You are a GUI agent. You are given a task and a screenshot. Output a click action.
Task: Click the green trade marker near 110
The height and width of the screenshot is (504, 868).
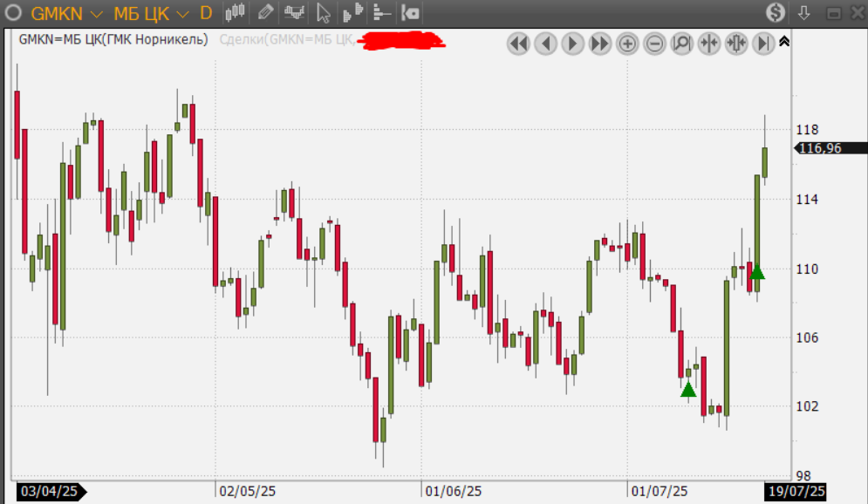[x=757, y=273]
